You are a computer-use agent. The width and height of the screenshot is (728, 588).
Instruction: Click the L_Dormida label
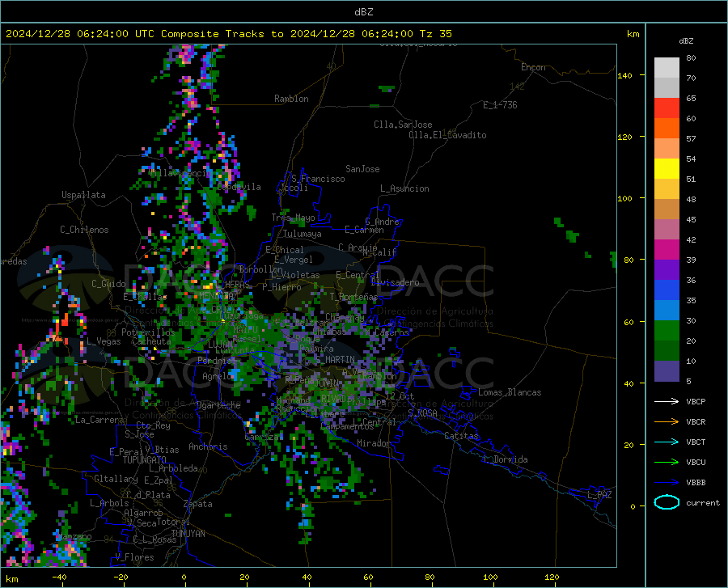pos(505,459)
